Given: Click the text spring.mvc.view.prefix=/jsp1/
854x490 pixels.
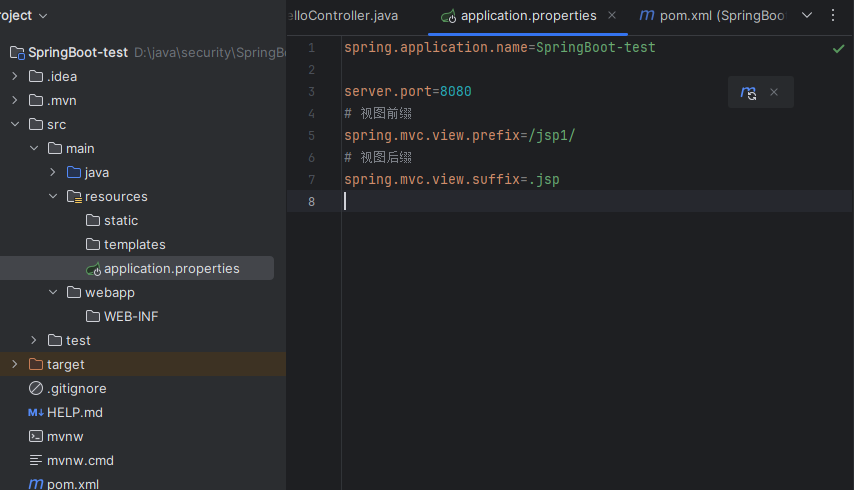Looking at the screenshot, I should 460,136.
